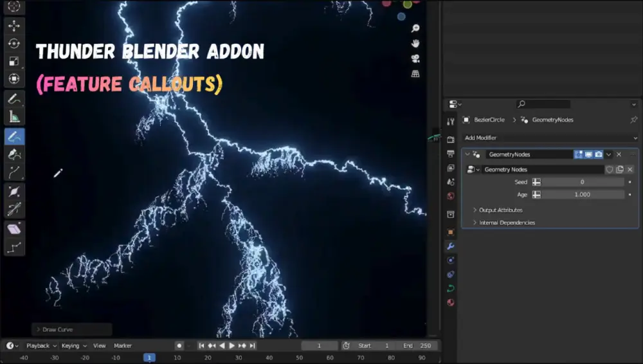Image resolution: width=643 pixels, height=364 pixels.
Task: Open Add Modifier dropdown
Action: (550, 138)
